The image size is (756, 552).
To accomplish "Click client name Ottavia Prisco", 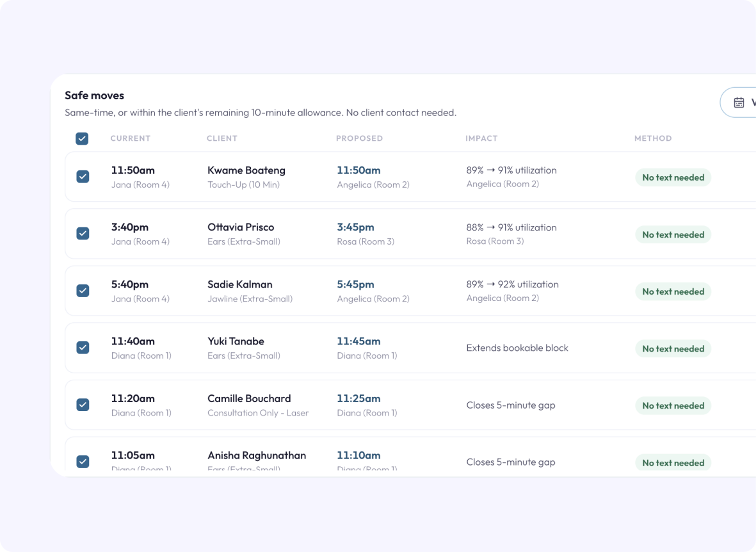I will click(x=241, y=227).
